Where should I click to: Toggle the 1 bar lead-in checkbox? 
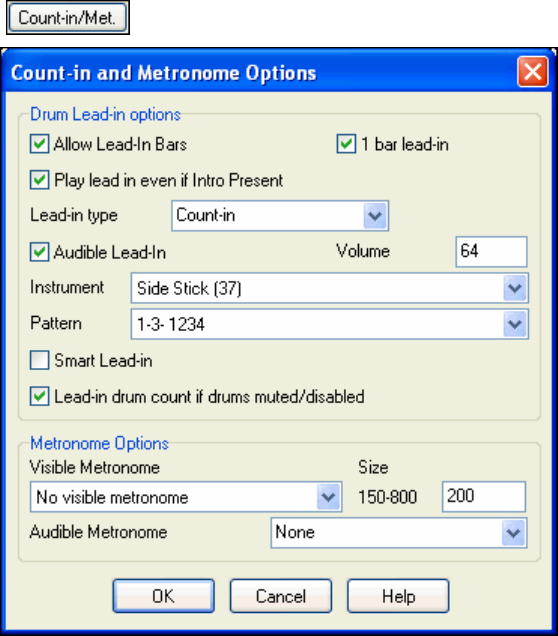pos(346,144)
